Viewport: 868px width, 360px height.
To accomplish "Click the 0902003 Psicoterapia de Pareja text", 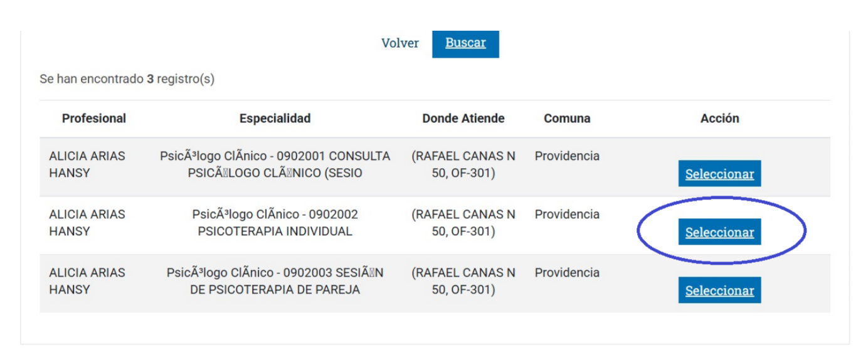I will pyautogui.click(x=275, y=281).
